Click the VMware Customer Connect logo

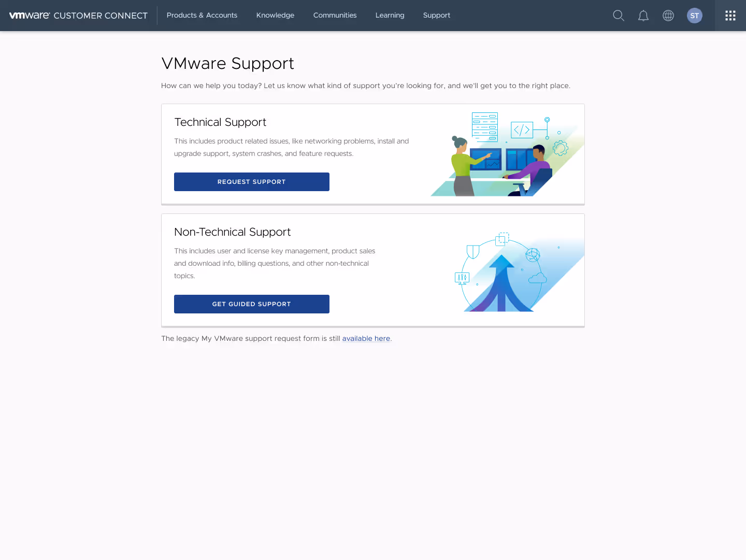(x=78, y=16)
